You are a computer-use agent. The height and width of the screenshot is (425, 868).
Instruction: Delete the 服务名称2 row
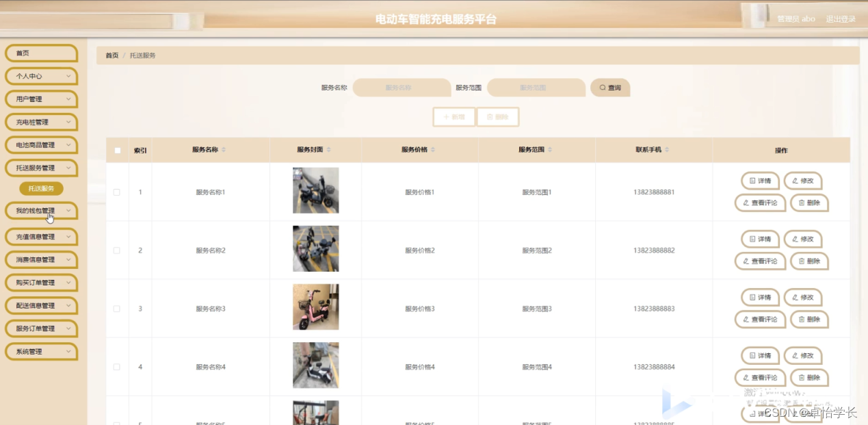pyautogui.click(x=809, y=261)
